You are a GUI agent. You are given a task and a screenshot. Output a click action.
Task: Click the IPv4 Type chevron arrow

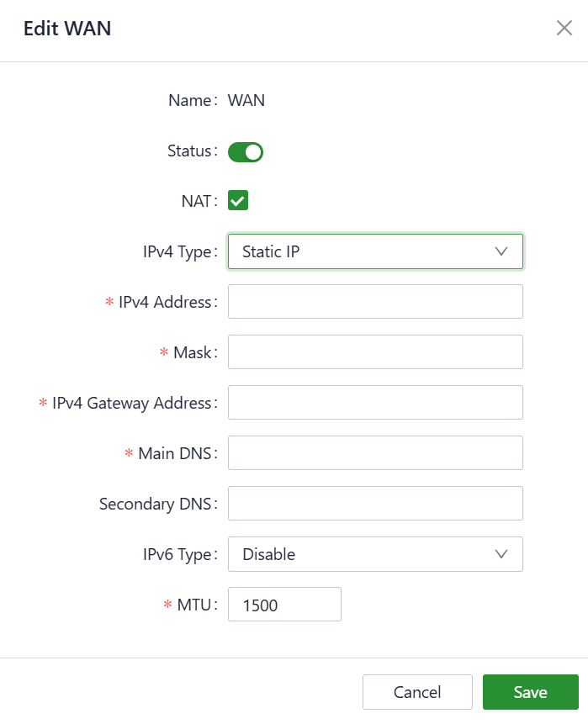tap(502, 251)
